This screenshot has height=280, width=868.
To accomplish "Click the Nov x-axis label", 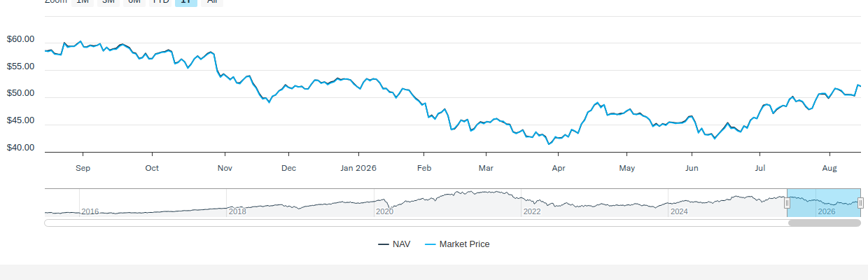I will pyautogui.click(x=225, y=168).
